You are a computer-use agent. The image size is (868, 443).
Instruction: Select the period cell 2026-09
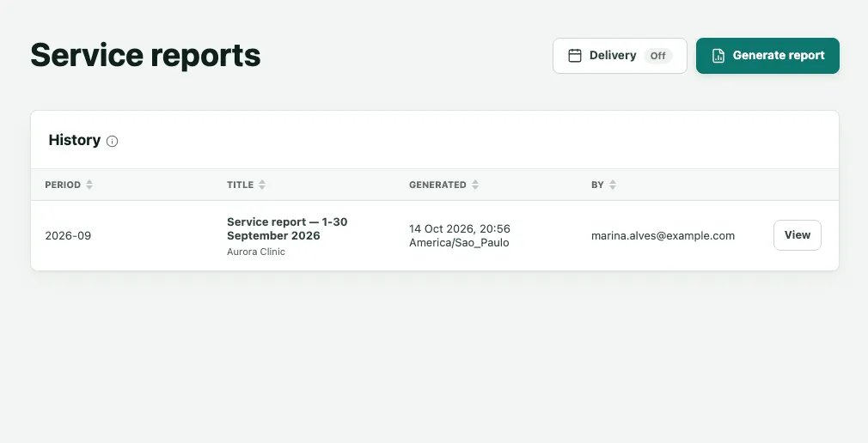68,235
